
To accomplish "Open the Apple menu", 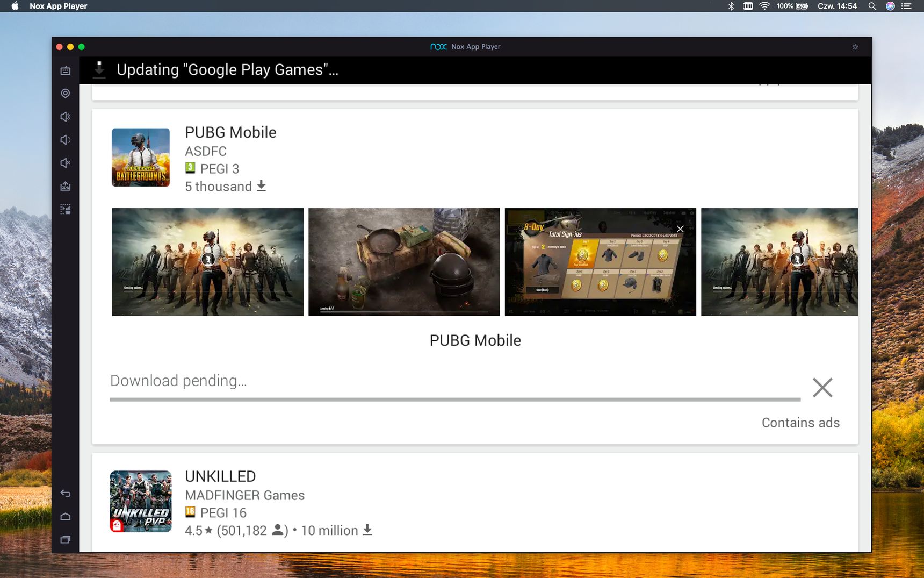I will 15,6.
